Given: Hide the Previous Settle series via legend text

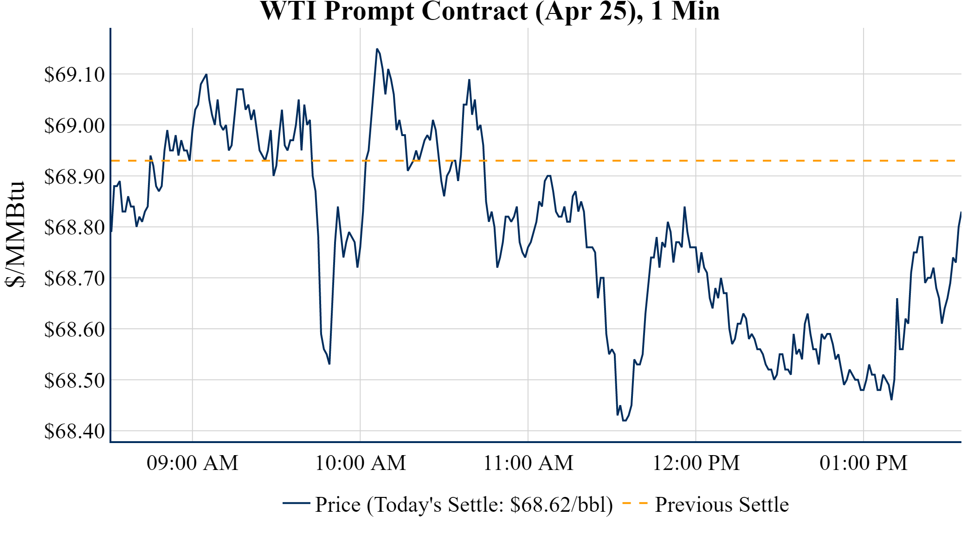Looking at the screenshot, I should point(722,505).
